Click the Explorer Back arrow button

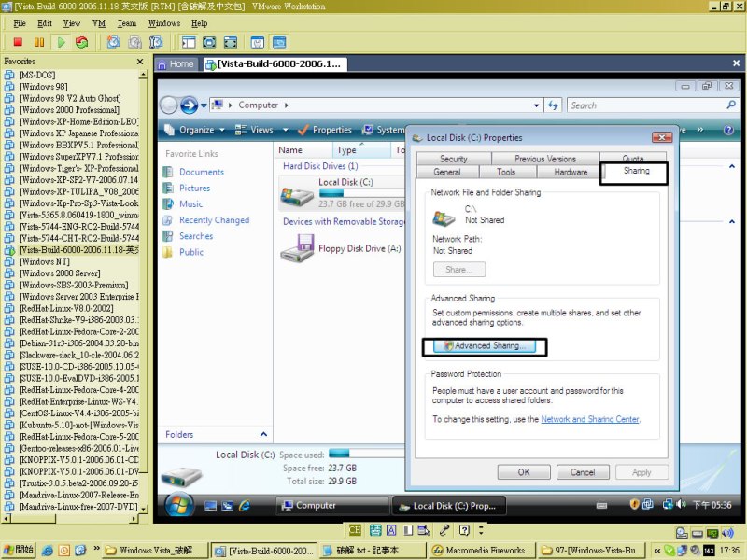pos(169,105)
